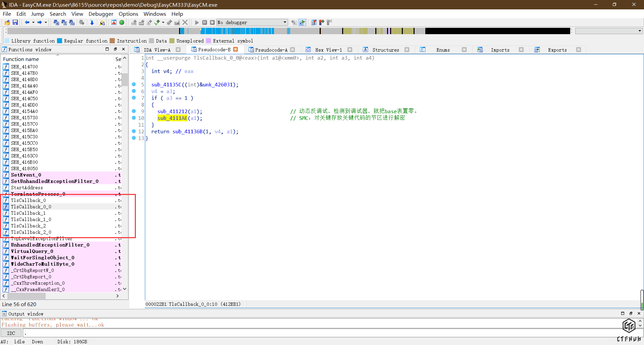Toggle breakpoint dot on pseudocode line 10
644x345 pixels.
click(134, 118)
